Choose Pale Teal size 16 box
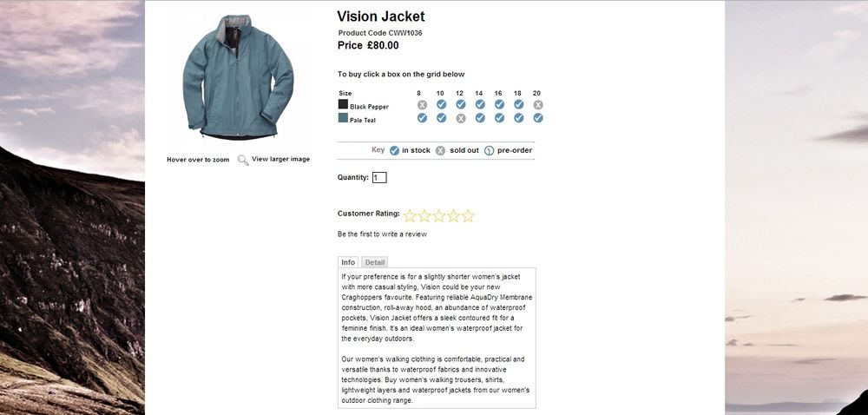 [x=499, y=118]
